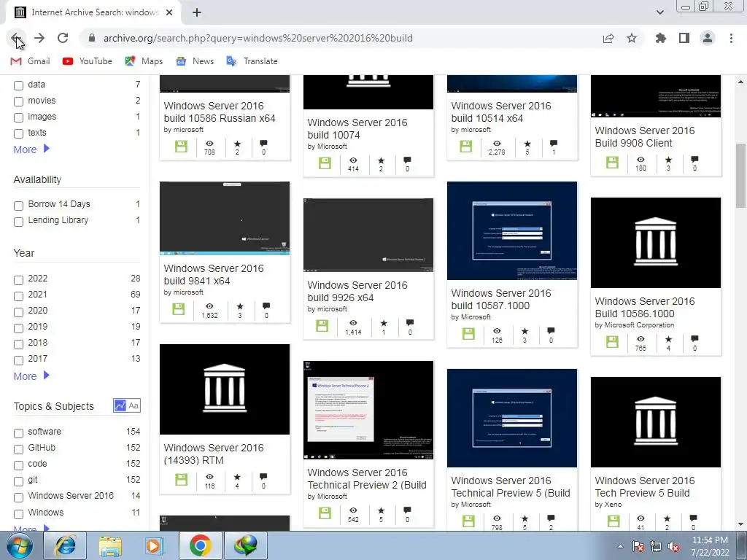Filter results by year 2017
747x560 pixels.
pos(18,360)
